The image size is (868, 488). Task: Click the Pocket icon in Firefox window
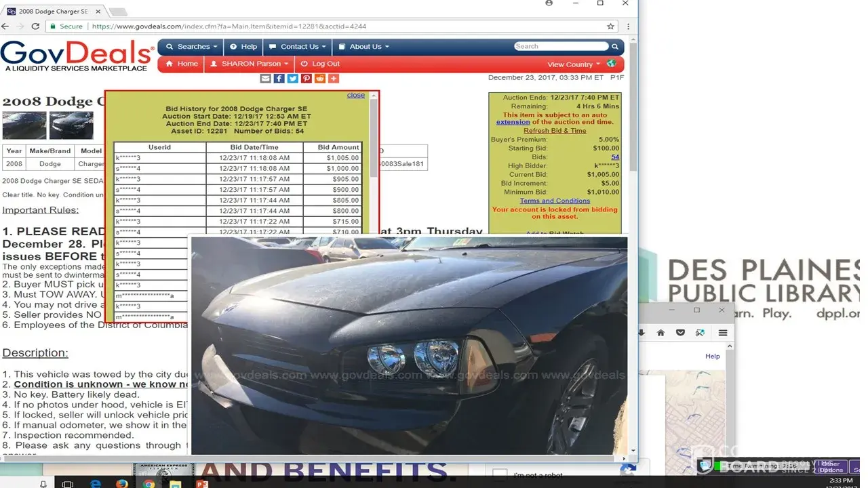point(681,333)
